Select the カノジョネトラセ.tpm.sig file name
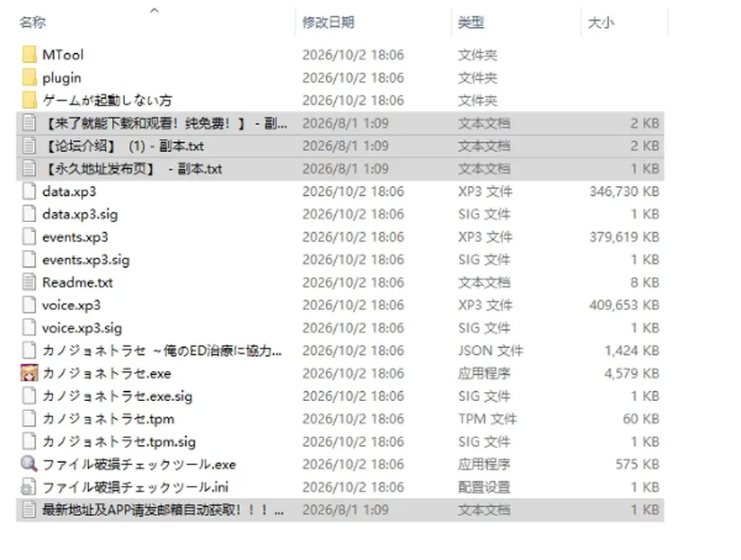Image resolution: width=741 pixels, height=560 pixels. [119, 441]
